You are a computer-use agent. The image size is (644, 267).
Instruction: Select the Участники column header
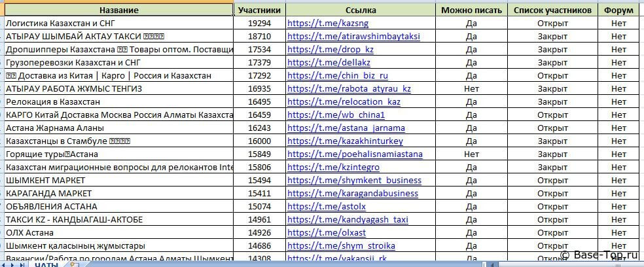pos(259,10)
